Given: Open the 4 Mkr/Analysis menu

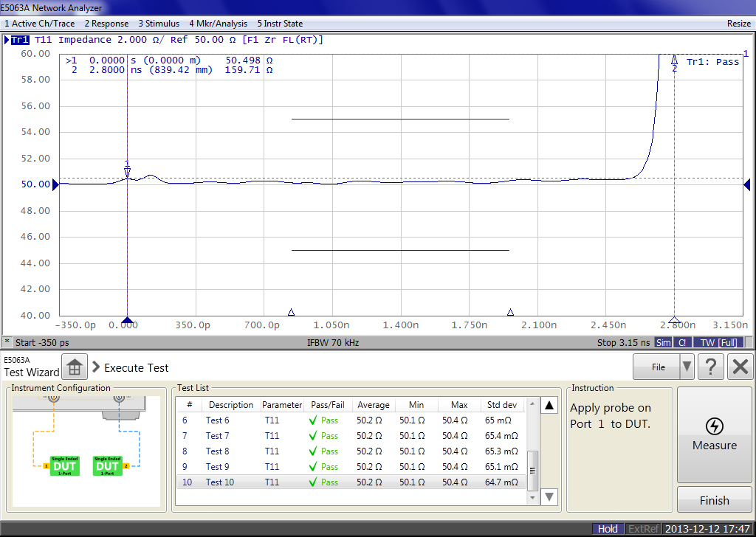Looking at the screenshot, I should click(219, 24).
